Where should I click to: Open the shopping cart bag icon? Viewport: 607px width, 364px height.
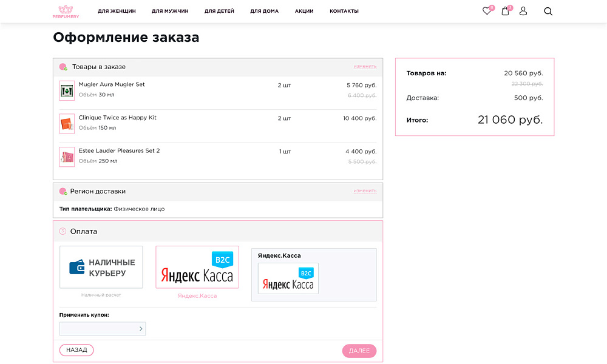point(504,11)
